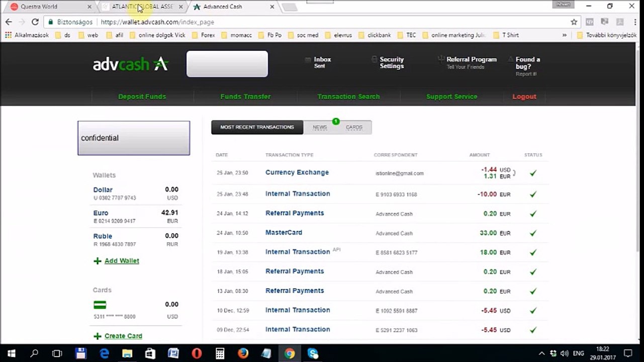The width and height of the screenshot is (644, 362).
Task: Open Deposit Funds menu
Action: [142, 97]
